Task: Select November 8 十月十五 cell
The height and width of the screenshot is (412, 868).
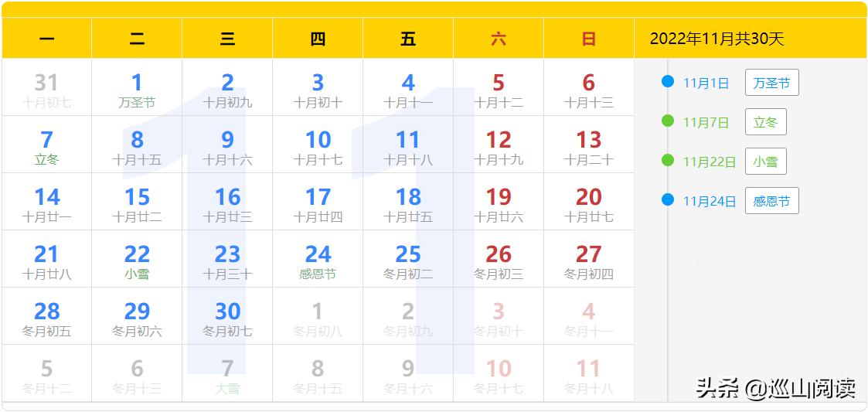Action: [137, 145]
